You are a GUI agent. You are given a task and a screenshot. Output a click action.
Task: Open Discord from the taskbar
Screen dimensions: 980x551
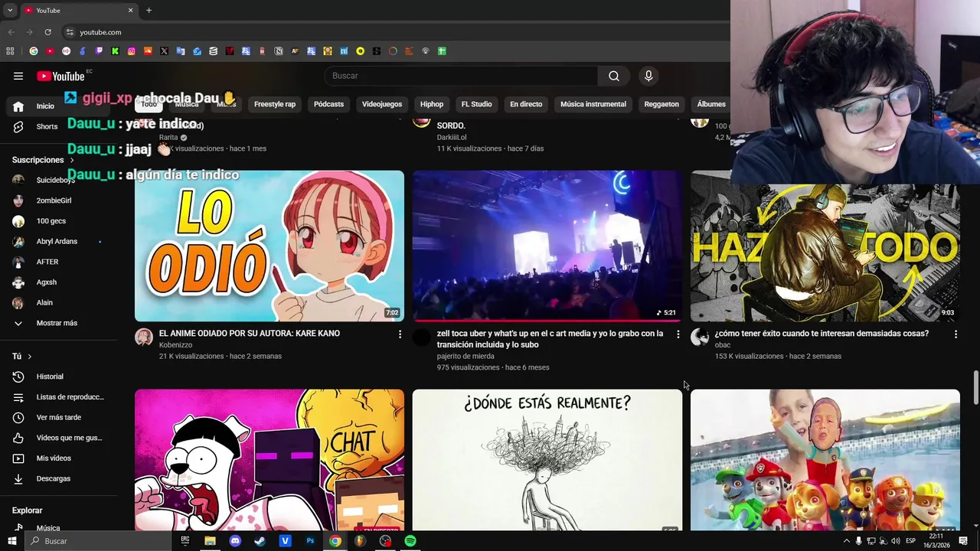point(235,540)
